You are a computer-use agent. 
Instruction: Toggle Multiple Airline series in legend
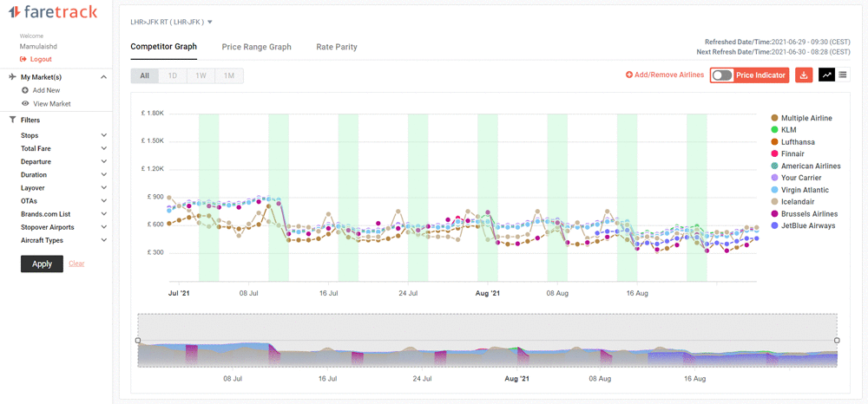tap(802, 118)
